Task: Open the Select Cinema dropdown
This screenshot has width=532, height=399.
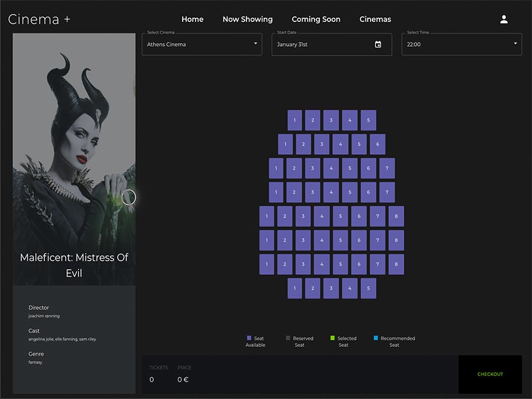Action: [x=202, y=44]
